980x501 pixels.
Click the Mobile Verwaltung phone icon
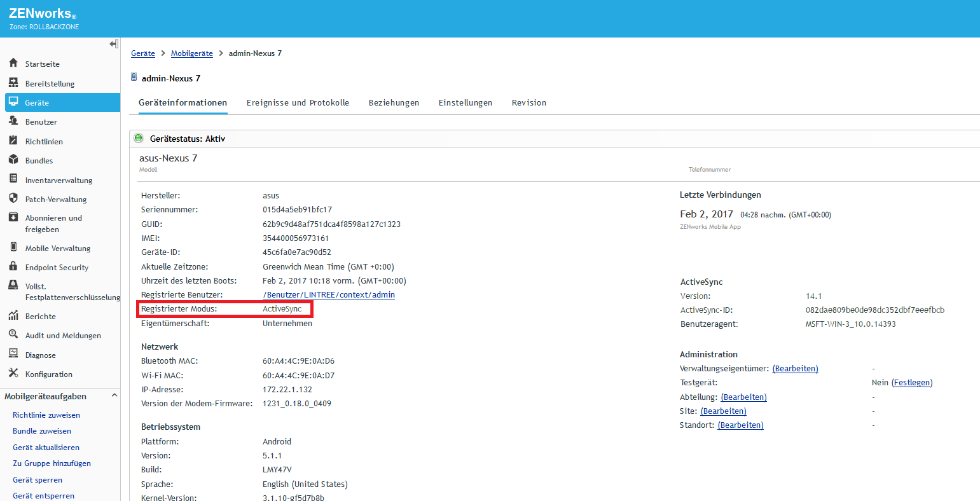[x=13, y=247]
